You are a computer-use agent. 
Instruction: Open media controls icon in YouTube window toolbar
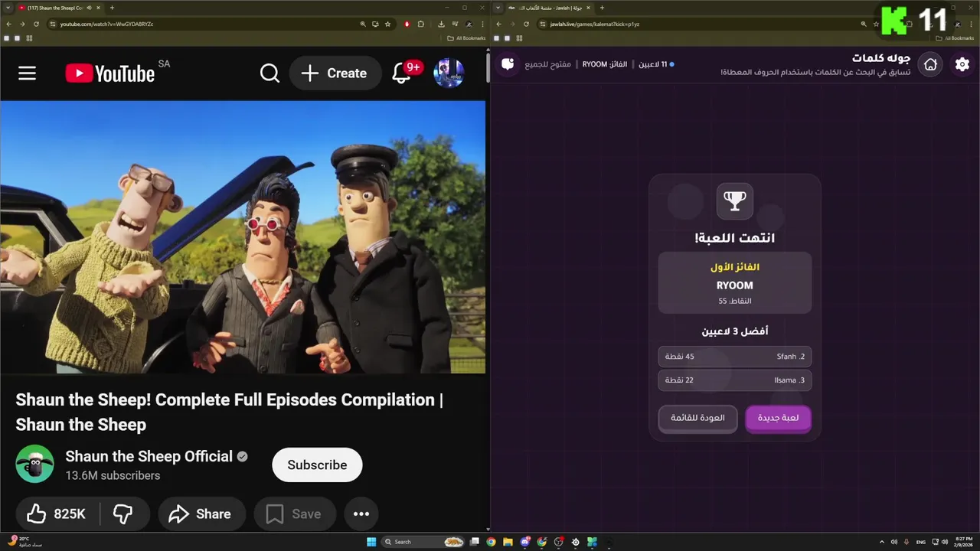point(455,24)
